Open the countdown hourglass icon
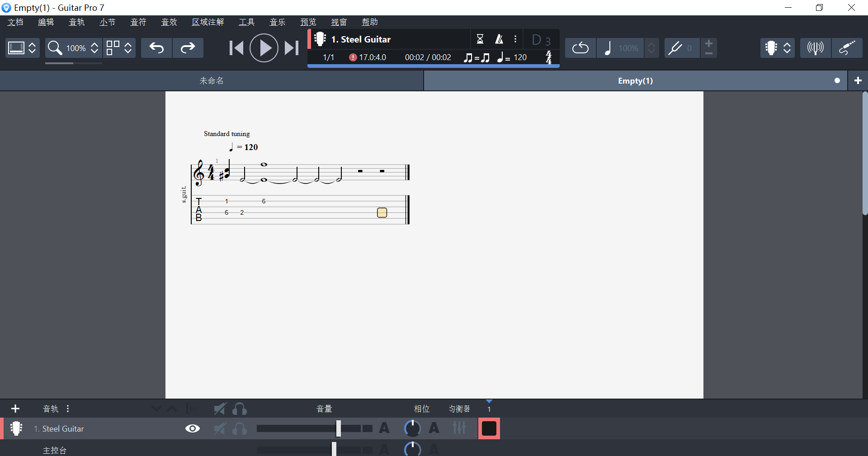 coord(480,39)
